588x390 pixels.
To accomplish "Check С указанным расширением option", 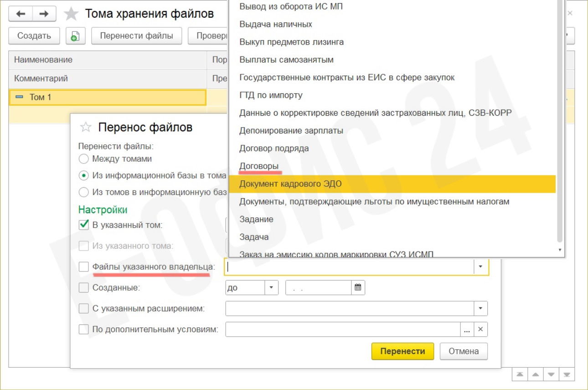I will click(x=84, y=308).
